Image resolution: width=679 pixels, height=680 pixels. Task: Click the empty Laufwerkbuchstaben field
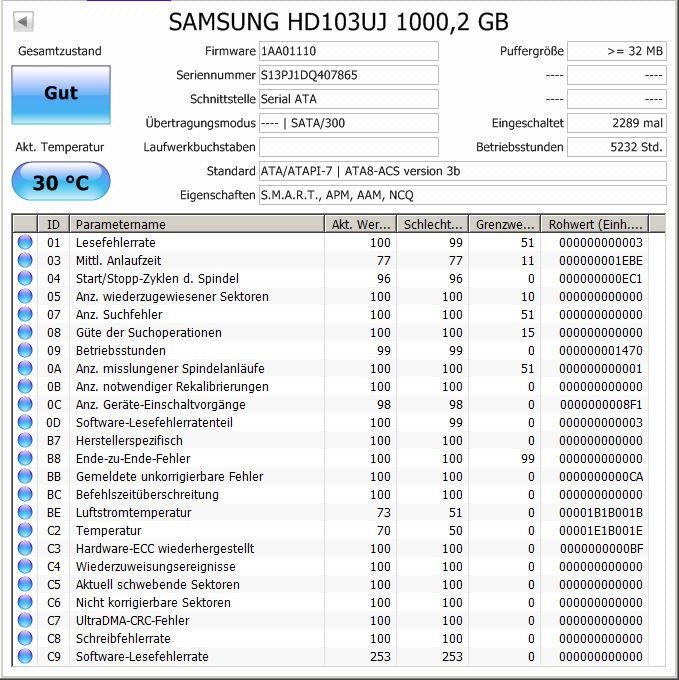tap(349, 147)
